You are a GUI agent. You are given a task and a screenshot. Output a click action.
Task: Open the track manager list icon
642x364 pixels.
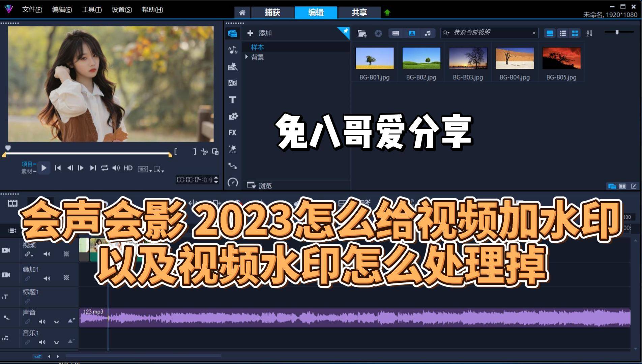[12, 231]
